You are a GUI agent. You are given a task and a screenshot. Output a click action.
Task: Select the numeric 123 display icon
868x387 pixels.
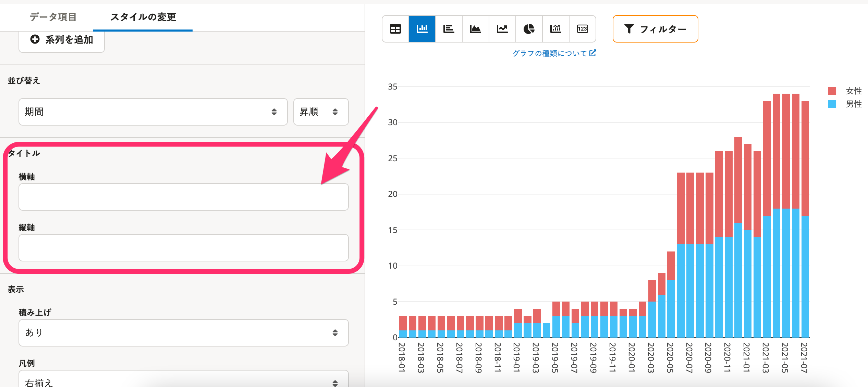pos(583,29)
